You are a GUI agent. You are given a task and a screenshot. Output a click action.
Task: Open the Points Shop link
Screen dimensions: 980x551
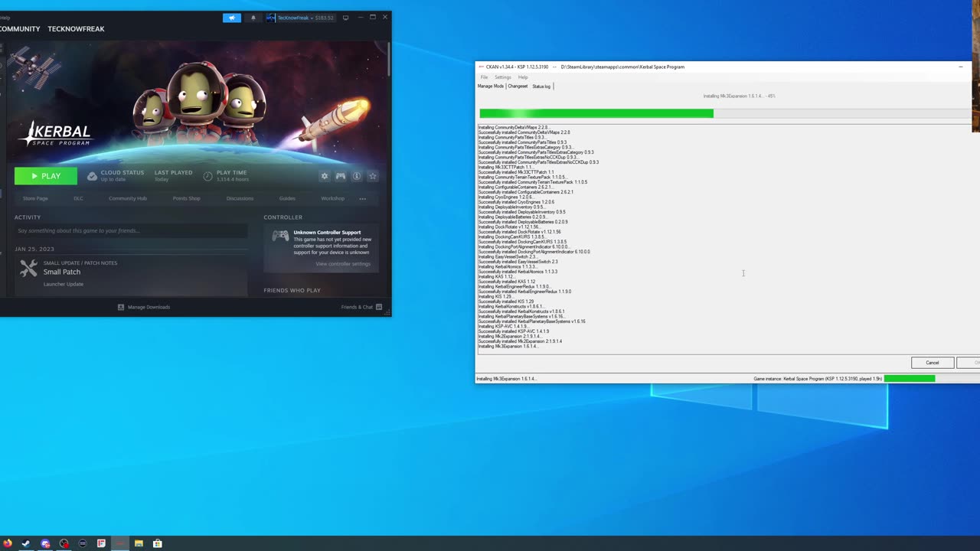[x=187, y=198]
